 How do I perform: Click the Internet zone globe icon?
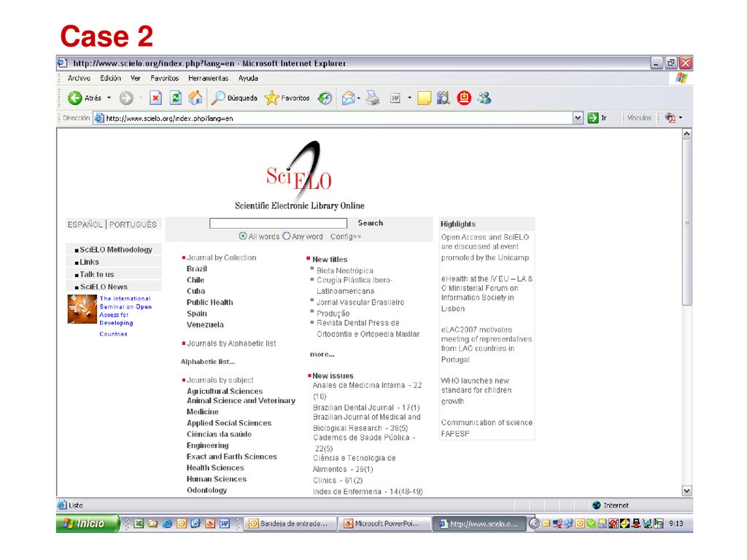[x=597, y=505]
